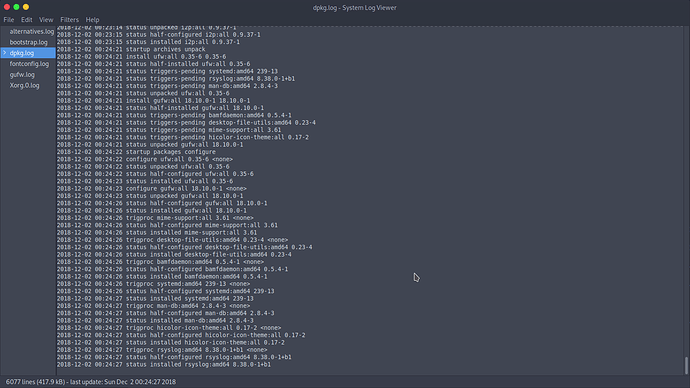Open the Edit menu
The image size is (690, 388).
pos(26,20)
